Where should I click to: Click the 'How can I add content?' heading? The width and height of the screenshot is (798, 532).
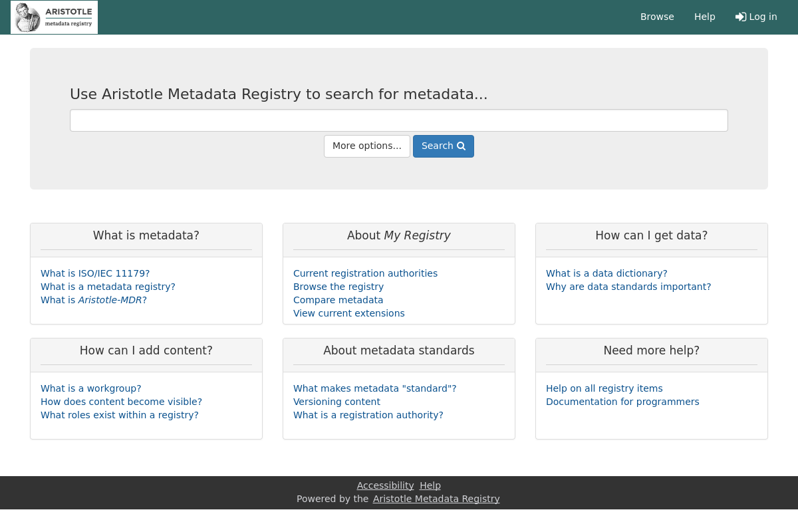click(x=146, y=350)
